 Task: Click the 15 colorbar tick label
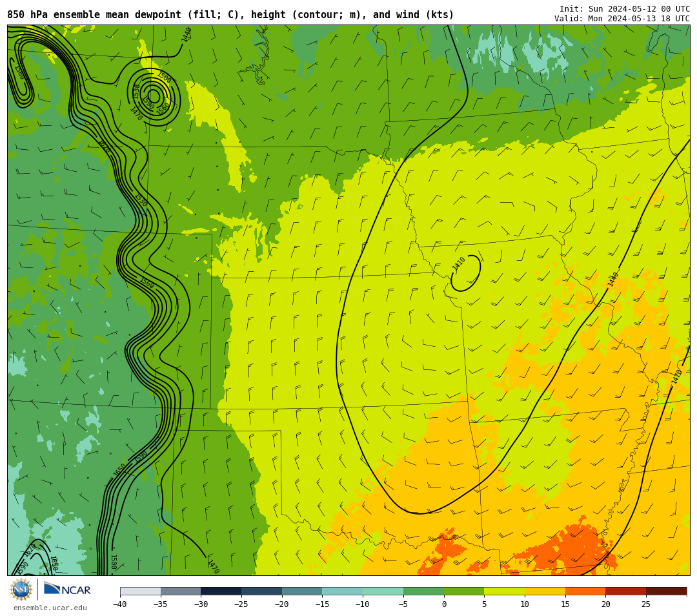point(565,604)
